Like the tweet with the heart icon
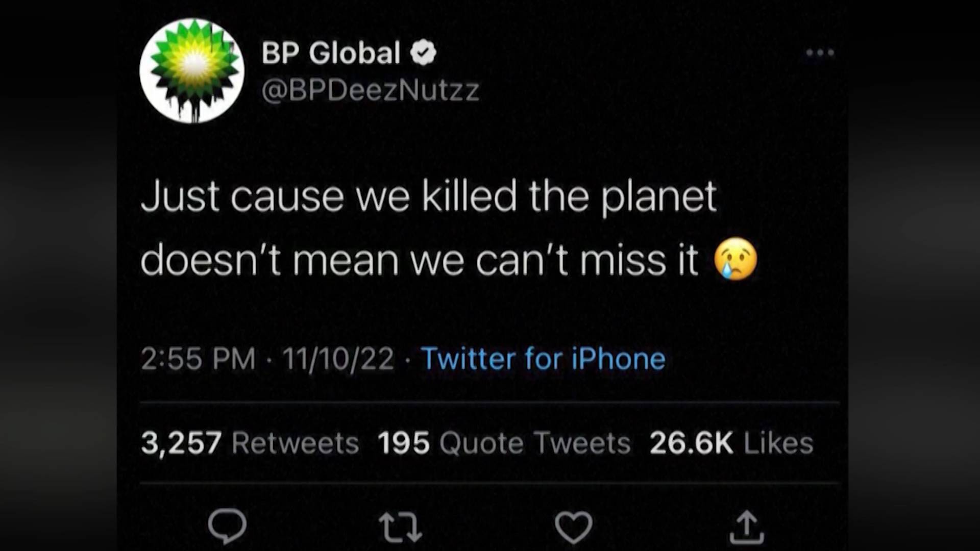 tap(574, 527)
